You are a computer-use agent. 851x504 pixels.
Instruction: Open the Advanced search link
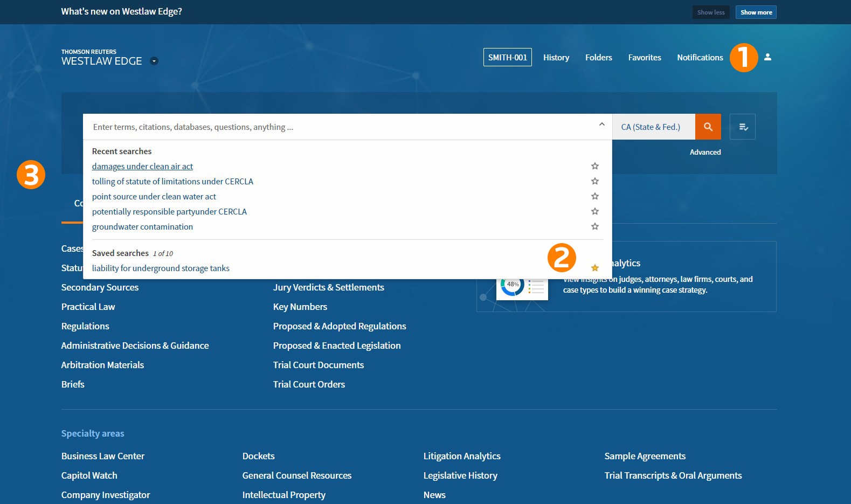[x=705, y=152]
